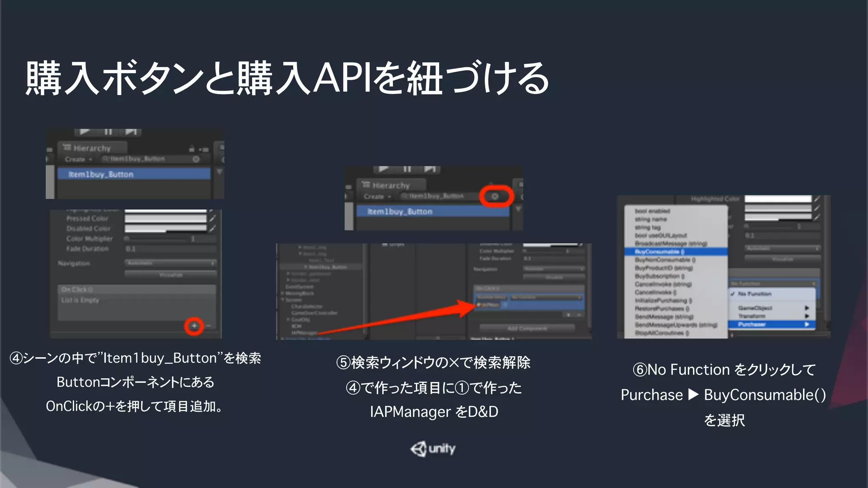The height and width of the screenshot is (488, 868).
Task: Click the Hierarchy lock icon in step ④ screenshot
Action: [192, 149]
